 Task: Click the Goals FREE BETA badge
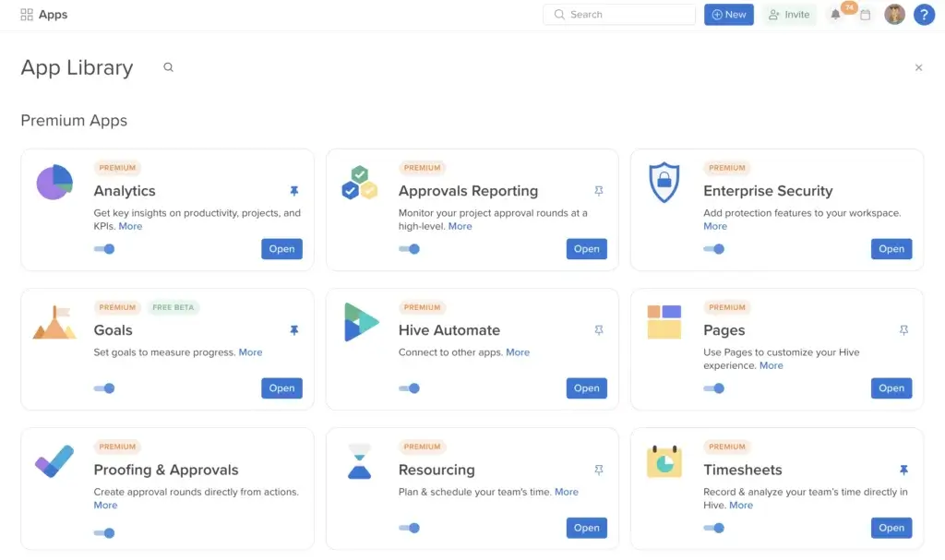coord(173,307)
